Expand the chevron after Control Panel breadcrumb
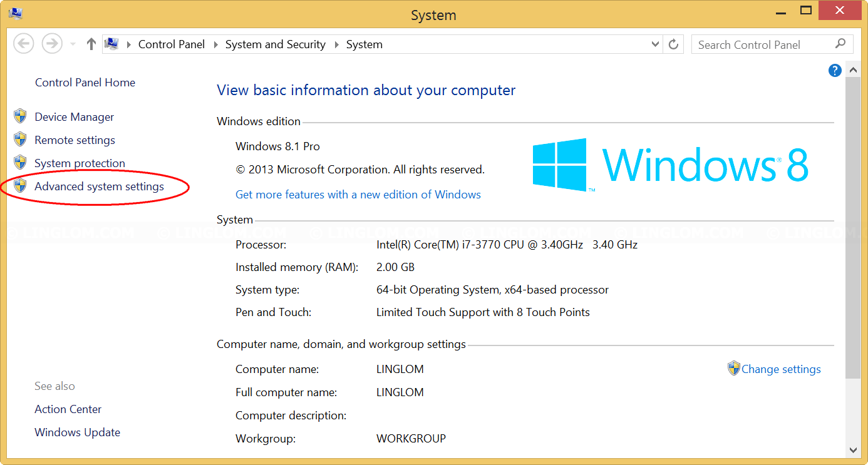Screen dimensions: 868x465 215,44
